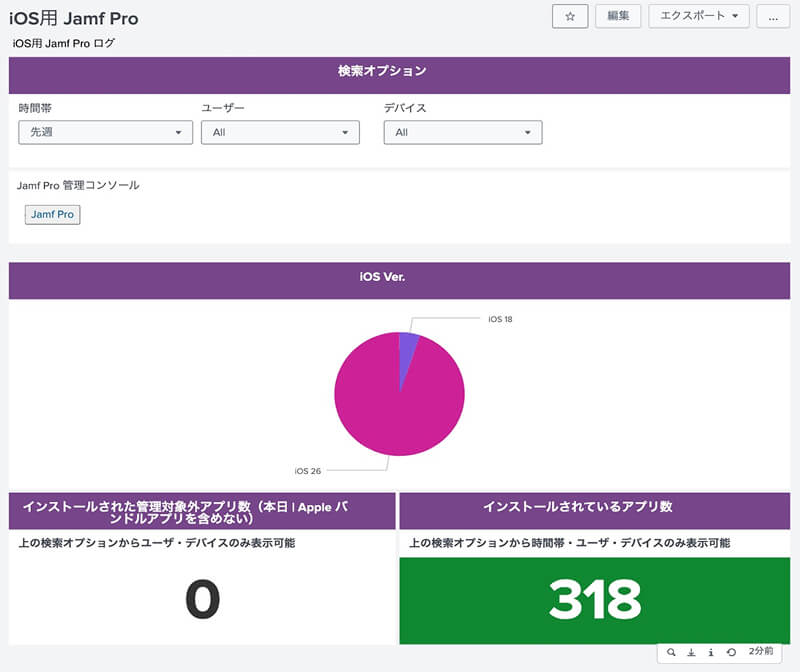Viewport: 800px width, 672px height.
Task: Click the 上の検索オプションからユーザ・デバイスのみ表示可能 note
Action: (157, 543)
